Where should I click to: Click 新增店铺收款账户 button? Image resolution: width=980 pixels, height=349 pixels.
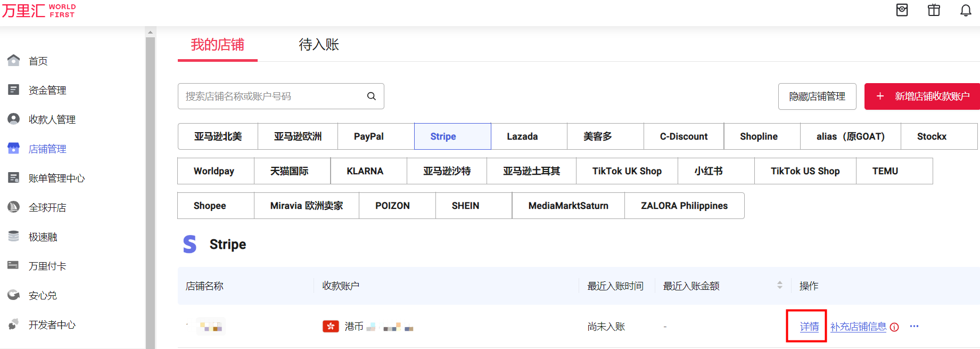922,96
